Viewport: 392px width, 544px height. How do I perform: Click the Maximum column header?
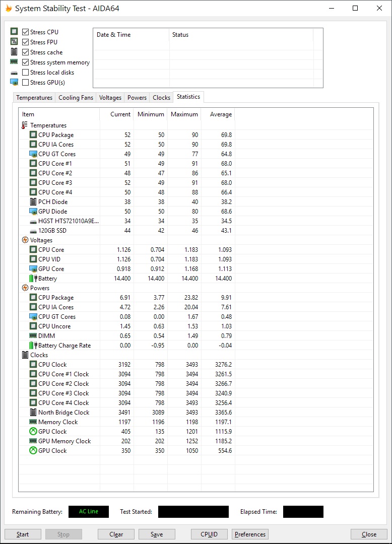[184, 114]
